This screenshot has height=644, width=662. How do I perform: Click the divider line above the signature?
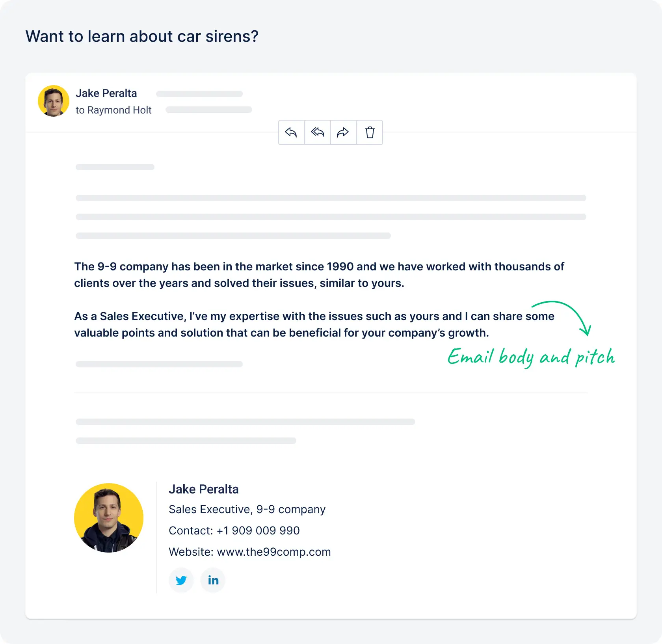(331, 393)
